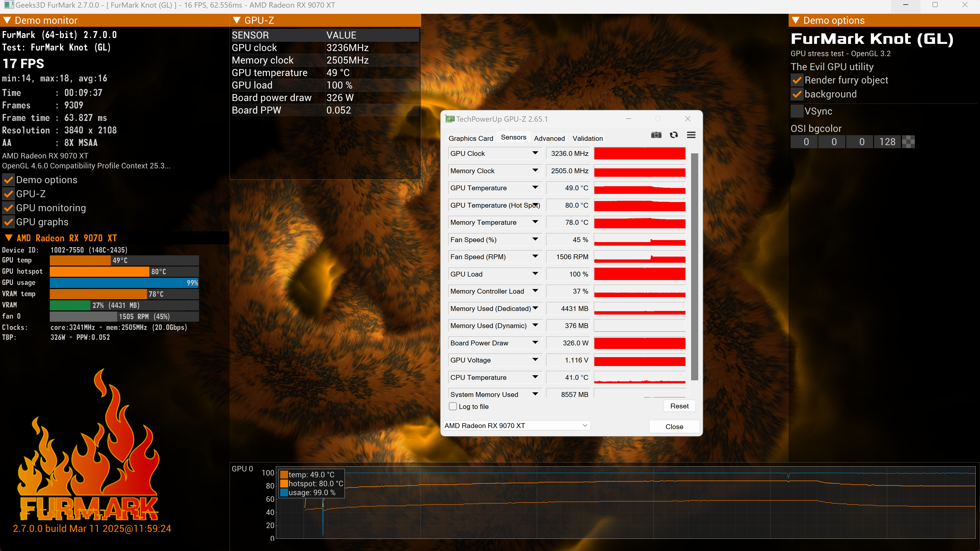Click the GPU Clock red history graph
The height and width of the screenshot is (551, 980).
[x=640, y=154]
